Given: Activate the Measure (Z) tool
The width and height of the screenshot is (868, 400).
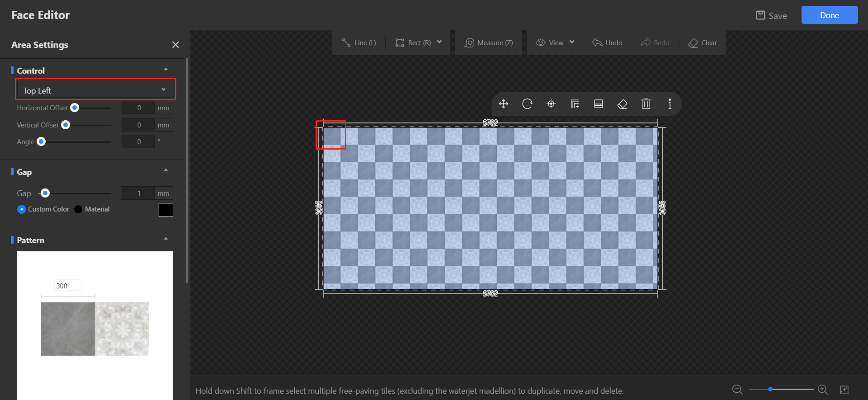Looking at the screenshot, I should [x=489, y=42].
